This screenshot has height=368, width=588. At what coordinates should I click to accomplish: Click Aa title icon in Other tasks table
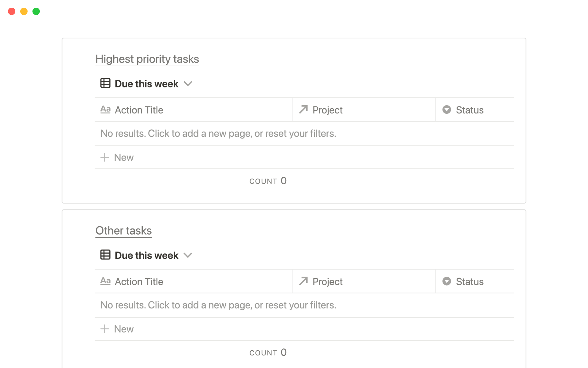tap(105, 281)
